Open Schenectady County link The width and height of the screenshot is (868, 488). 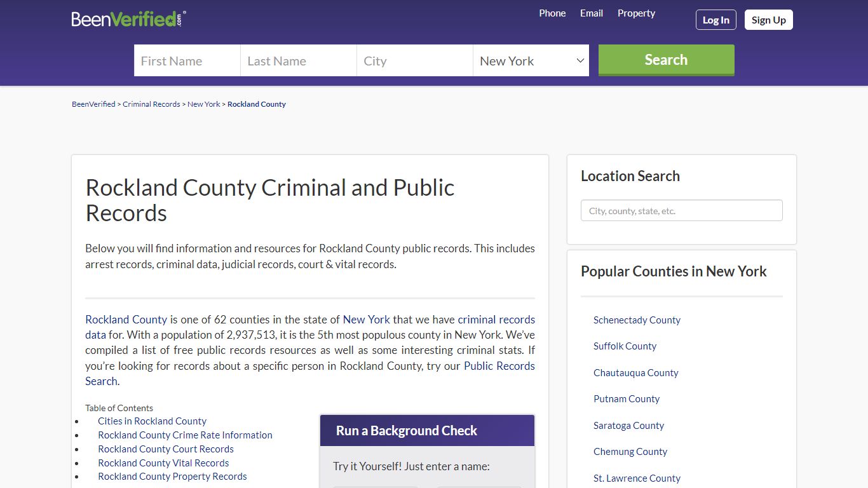(x=637, y=320)
